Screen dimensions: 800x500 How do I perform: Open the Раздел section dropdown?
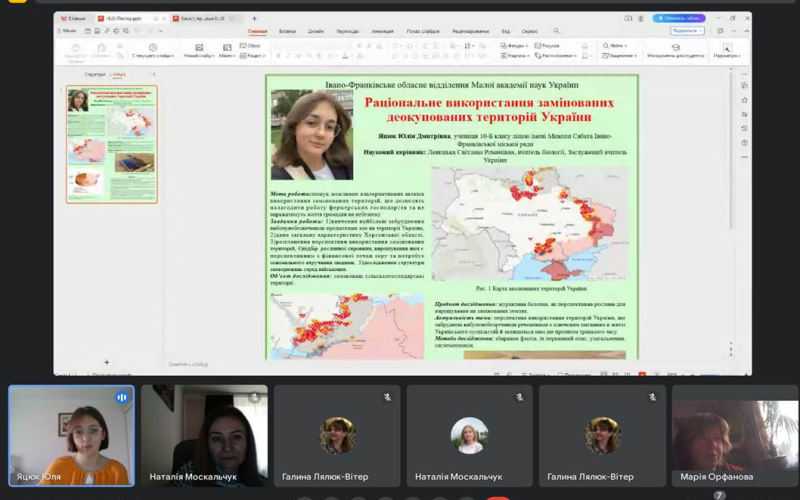(252, 56)
